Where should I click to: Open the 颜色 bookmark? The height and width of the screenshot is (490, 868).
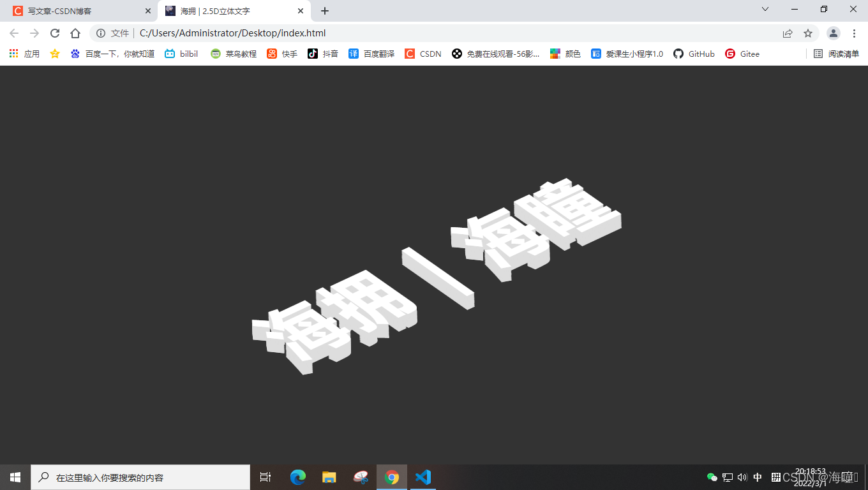click(x=565, y=54)
